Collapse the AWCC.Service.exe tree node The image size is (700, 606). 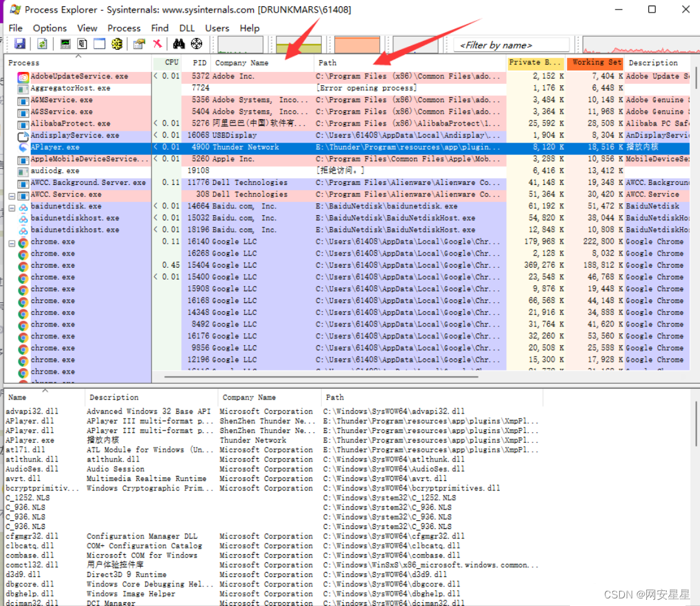(x=12, y=196)
